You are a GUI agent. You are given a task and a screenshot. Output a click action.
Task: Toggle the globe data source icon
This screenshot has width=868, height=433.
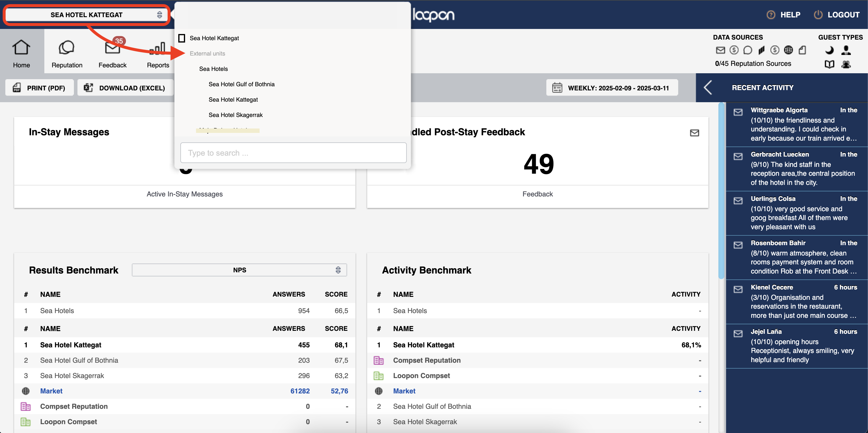(x=788, y=50)
